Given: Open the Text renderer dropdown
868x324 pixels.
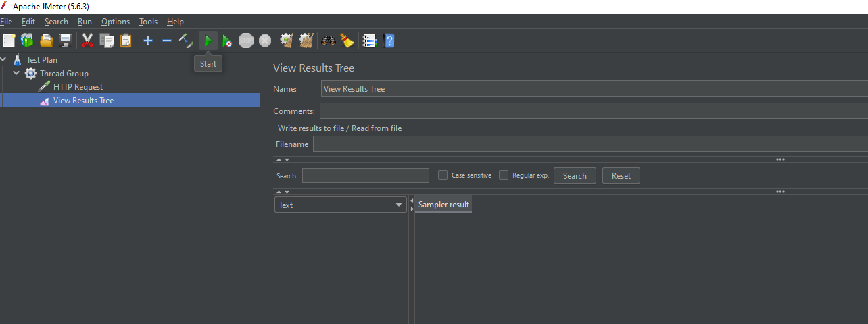Looking at the screenshot, I should point(341,205).
